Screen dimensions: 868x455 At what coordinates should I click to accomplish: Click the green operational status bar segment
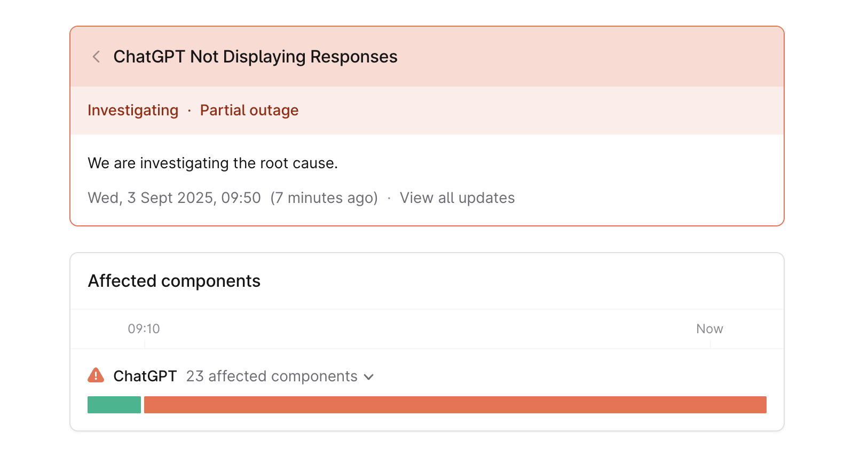pyautogui.click(x=114, y=405)
